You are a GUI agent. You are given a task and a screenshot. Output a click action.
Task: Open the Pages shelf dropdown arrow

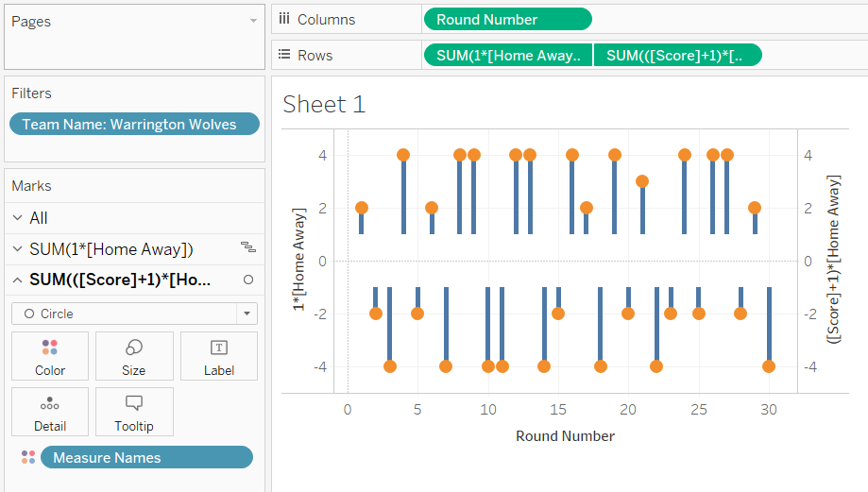click(253, 21)
